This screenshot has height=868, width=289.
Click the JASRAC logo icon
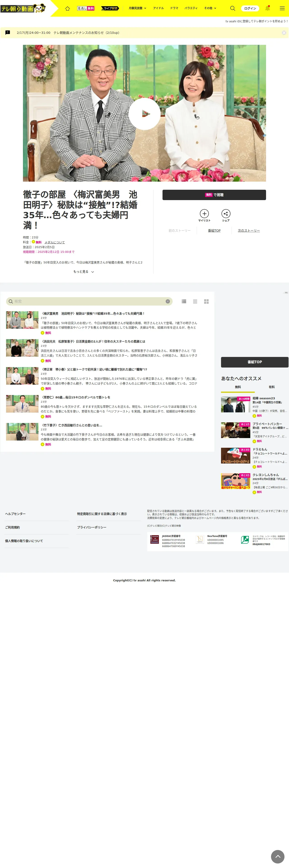tap(154, 539)
